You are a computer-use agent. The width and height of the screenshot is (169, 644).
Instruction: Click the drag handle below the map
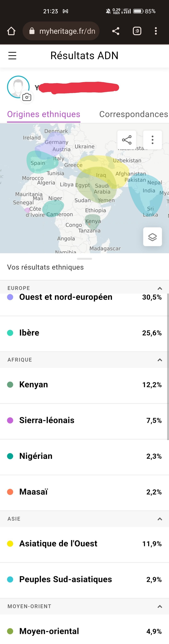pyautogui.click(x=84, y=259)
